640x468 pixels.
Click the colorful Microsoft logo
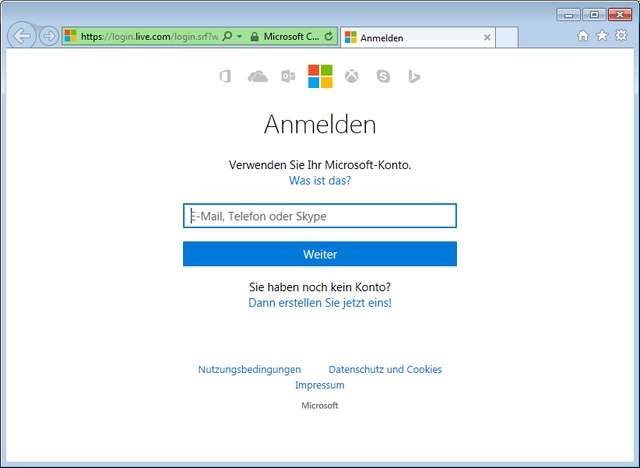pyautogui.click(x=320, y=76)
